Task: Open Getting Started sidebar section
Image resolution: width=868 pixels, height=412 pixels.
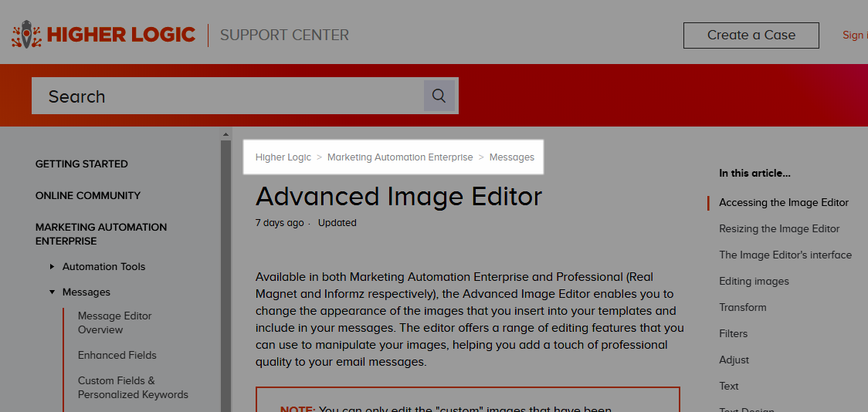Action: 81,164
